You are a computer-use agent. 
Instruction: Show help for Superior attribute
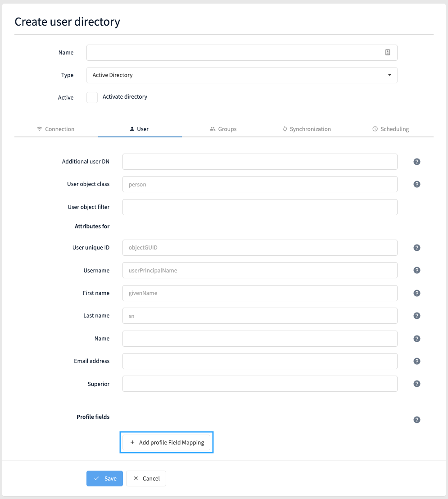pos(417,384)
